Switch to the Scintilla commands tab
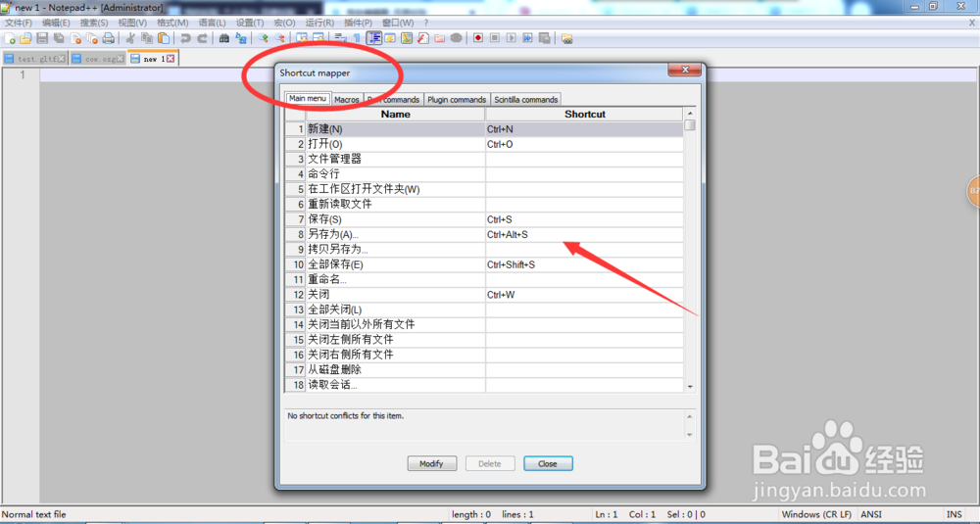This screenshot has height=524, width=980. click(525, 99)
